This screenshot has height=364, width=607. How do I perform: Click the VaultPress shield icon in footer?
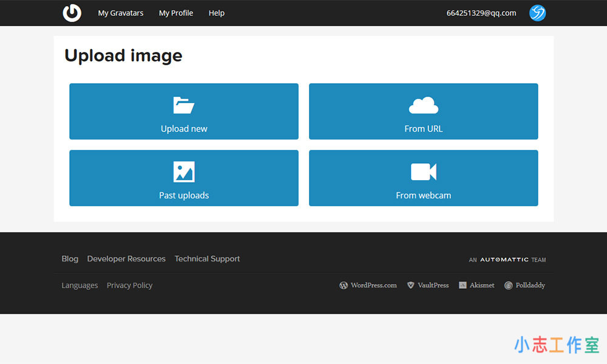click(410, 285)
